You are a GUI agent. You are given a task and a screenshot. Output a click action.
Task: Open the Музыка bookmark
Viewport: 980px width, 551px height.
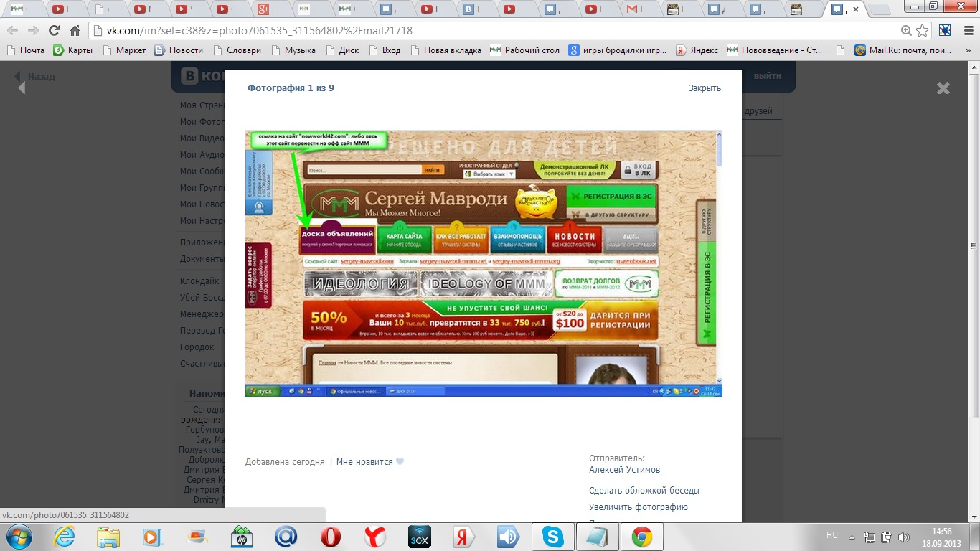pos(293,50)
